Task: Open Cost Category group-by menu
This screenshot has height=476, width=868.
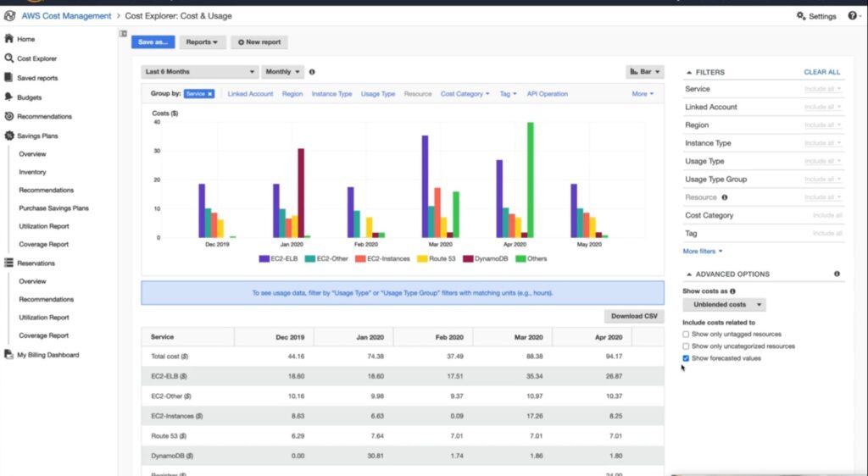Action: click(465, 94)
